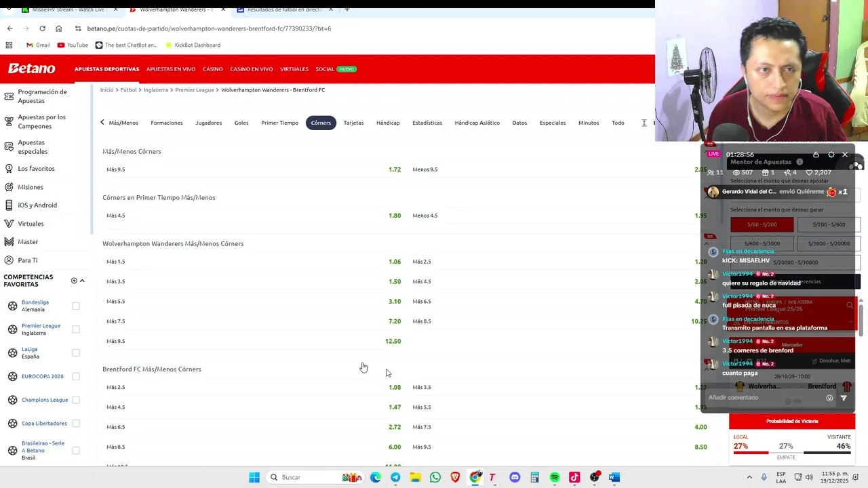The image size is (868, 488).
Task: Open a new browser tab with plus
Action: (347, 9)
